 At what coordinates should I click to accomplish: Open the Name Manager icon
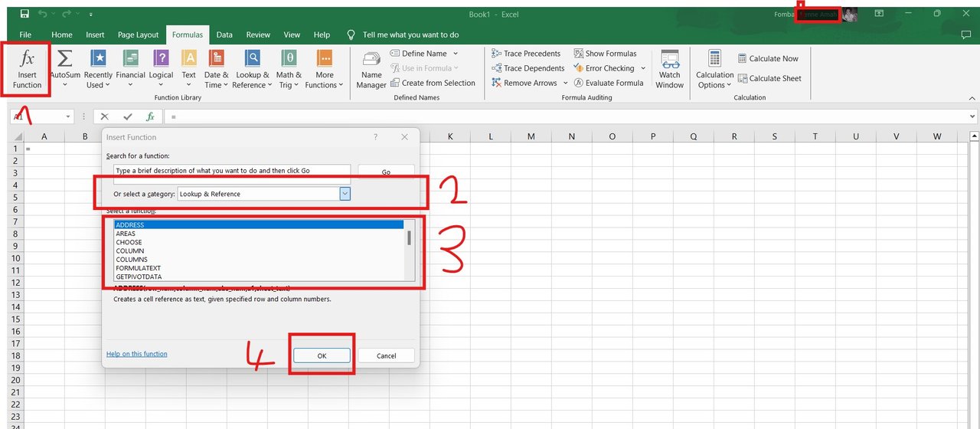[x=371, y=61]
